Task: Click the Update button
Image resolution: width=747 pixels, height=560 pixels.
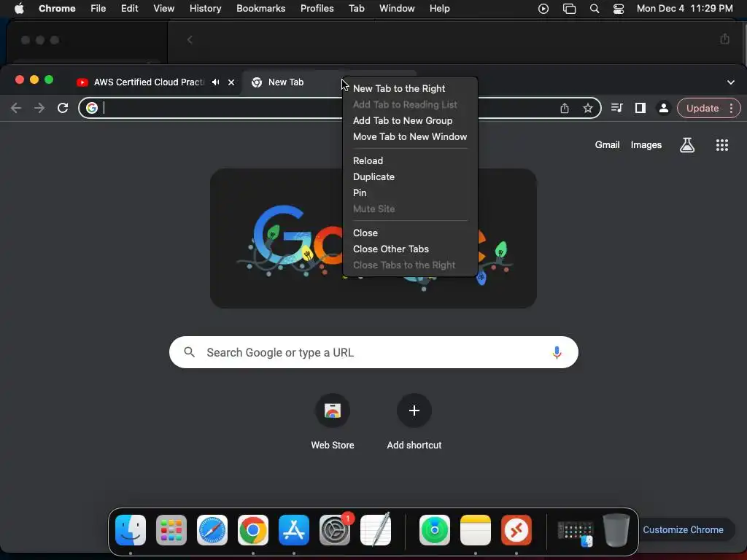Action: [703, 108]
